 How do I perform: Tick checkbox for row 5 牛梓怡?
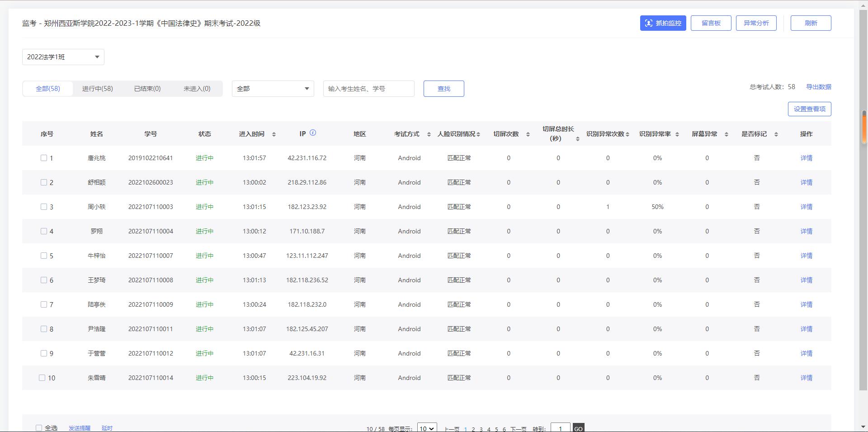click(44, 256)
